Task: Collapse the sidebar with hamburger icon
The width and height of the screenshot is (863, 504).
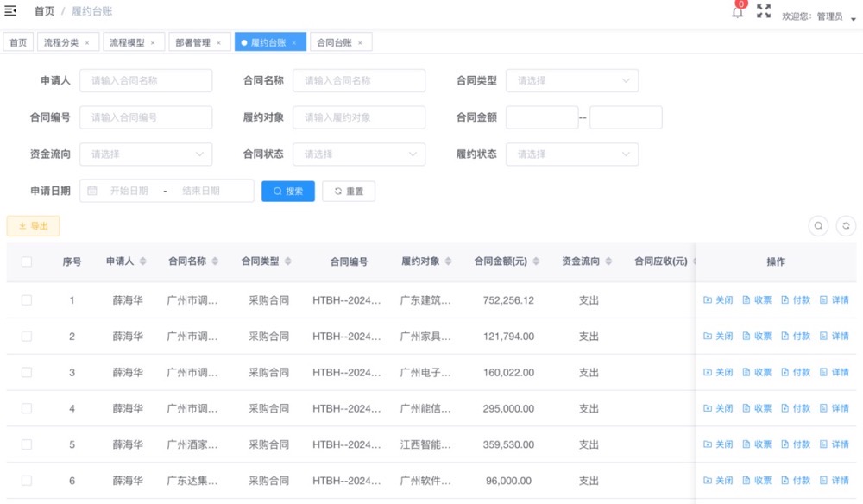Action: 10,10
